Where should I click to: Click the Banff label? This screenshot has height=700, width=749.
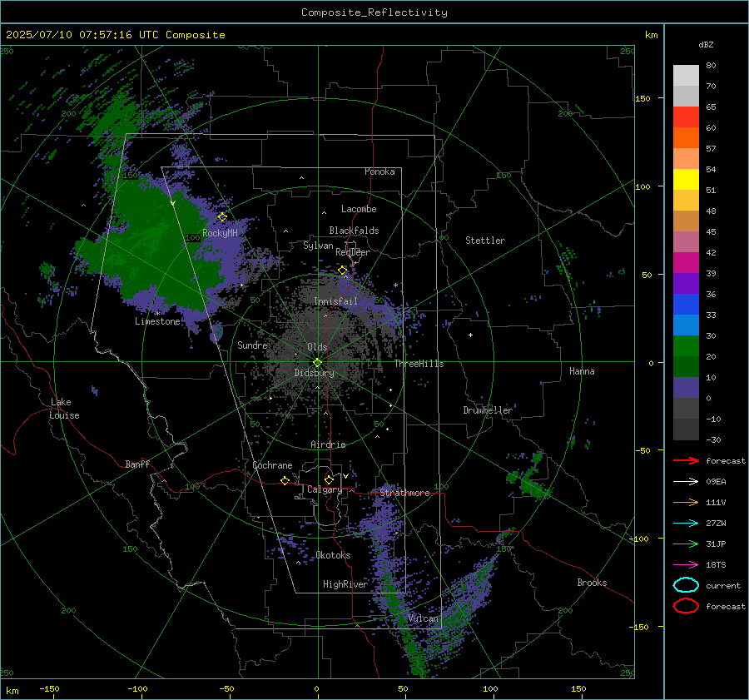point(137,464)
